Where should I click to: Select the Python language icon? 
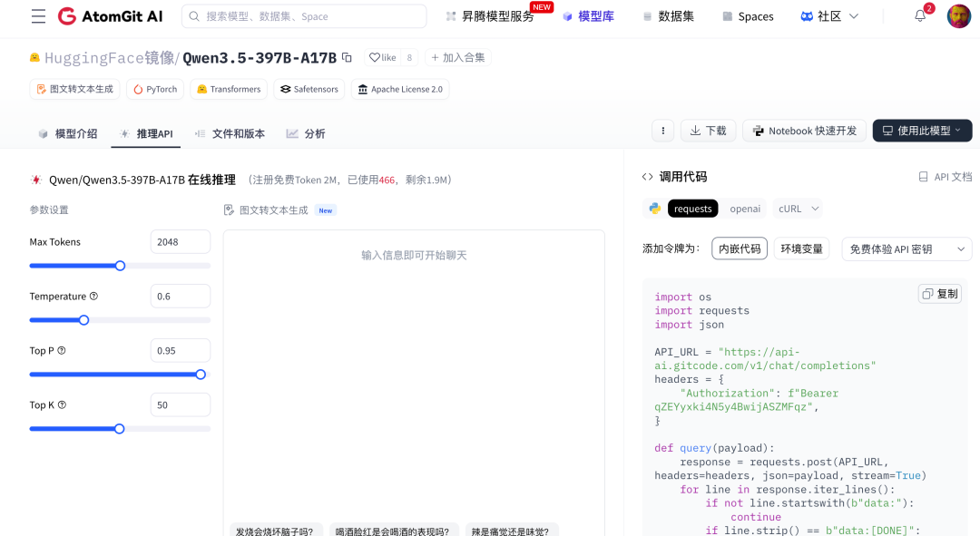(655, 209)
